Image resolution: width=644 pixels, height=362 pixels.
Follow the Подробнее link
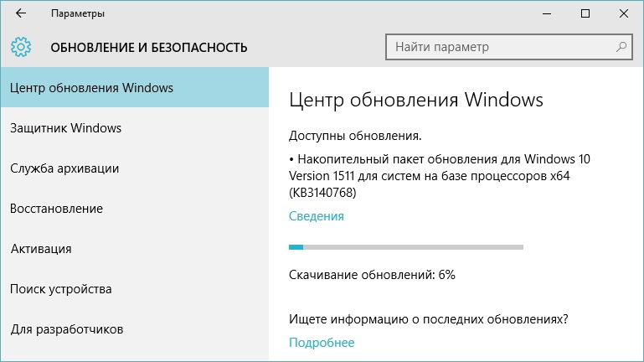[322, 343]
